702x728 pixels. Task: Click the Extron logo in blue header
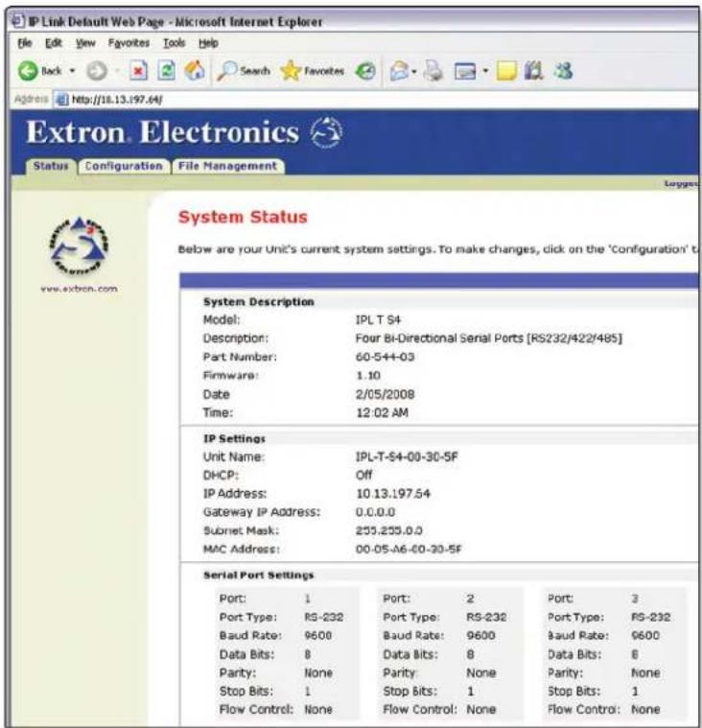(x=326, y=132)
